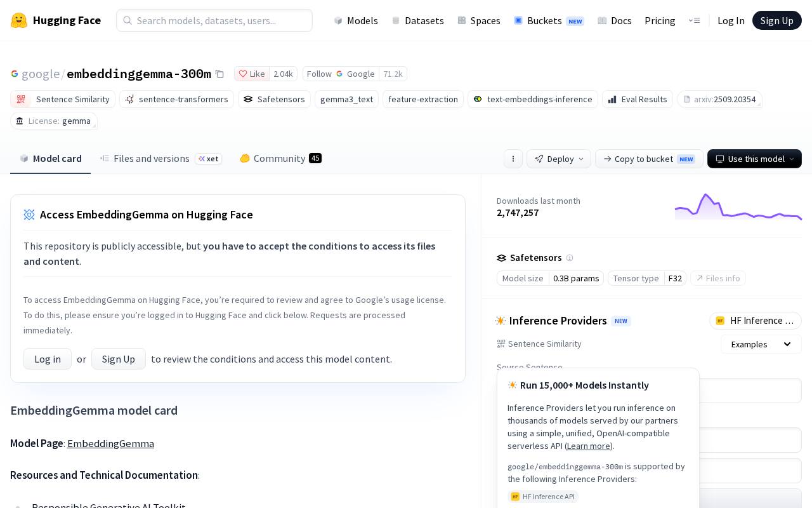Click the sentence-transformers tag
Image resolution: width=812 pixels, height=508 pixels.
[176, 99]
